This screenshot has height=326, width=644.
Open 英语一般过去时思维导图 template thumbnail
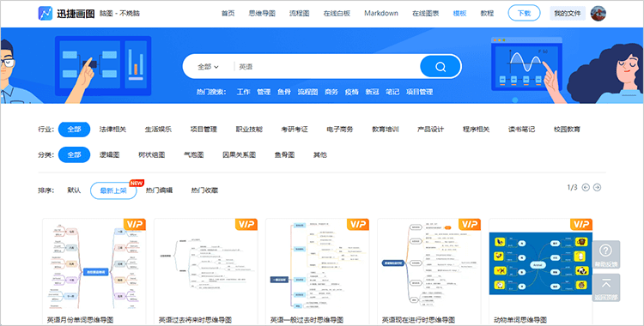[x=318, y=266]
